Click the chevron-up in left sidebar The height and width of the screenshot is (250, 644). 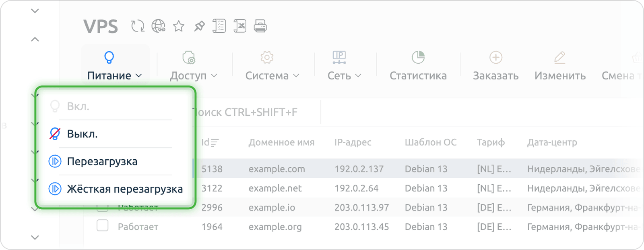35,39
